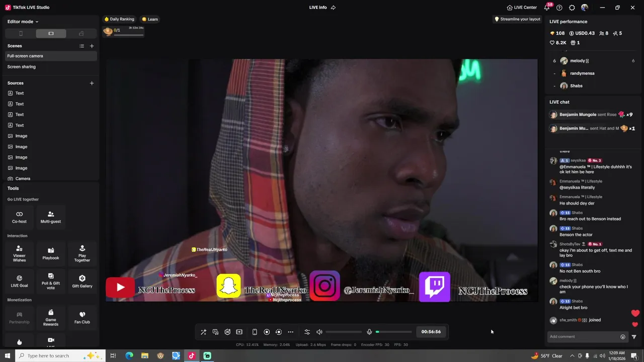Click the add-clip plus frame icon
This screenshot has width=644, height=362.
(239, 332)
